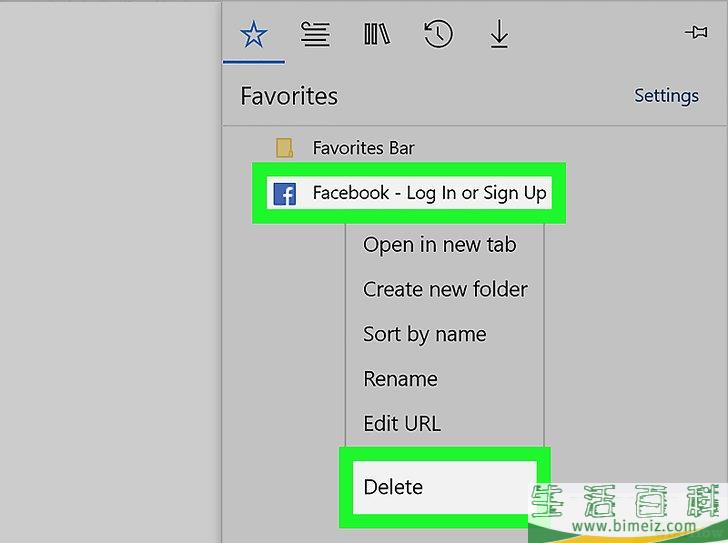728x543 pixels.
Task: Select the Favorites Bar folder label
Action: pos(363,148)
